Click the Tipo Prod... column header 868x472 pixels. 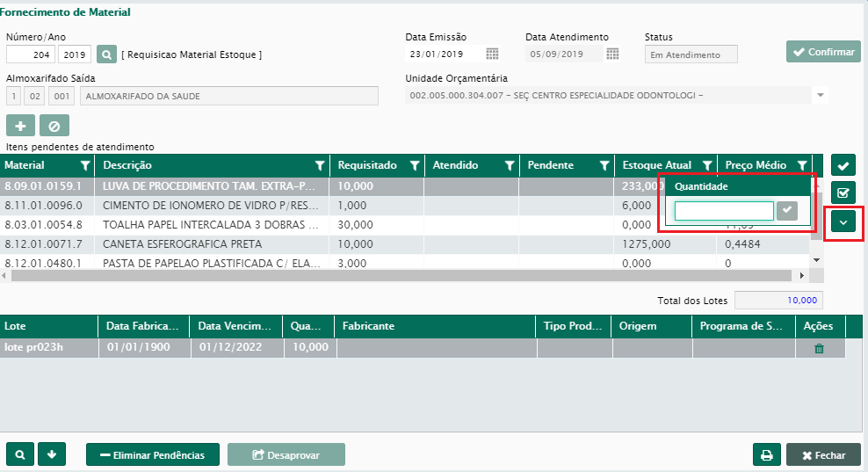point(573,326)
